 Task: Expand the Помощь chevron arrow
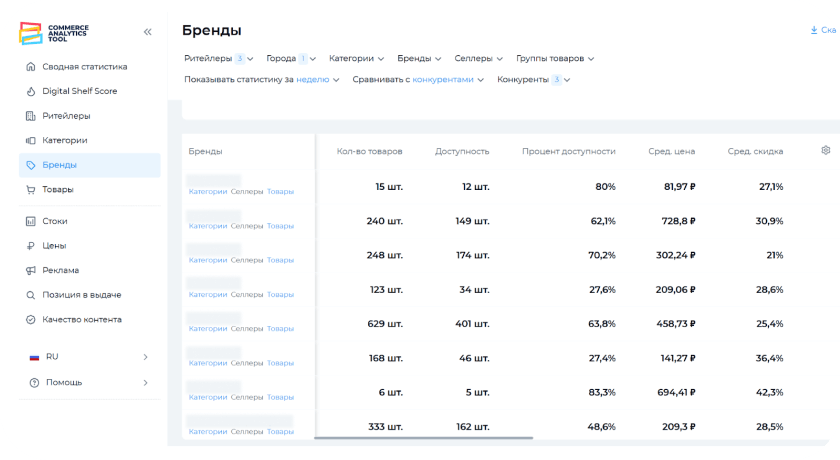145,383
